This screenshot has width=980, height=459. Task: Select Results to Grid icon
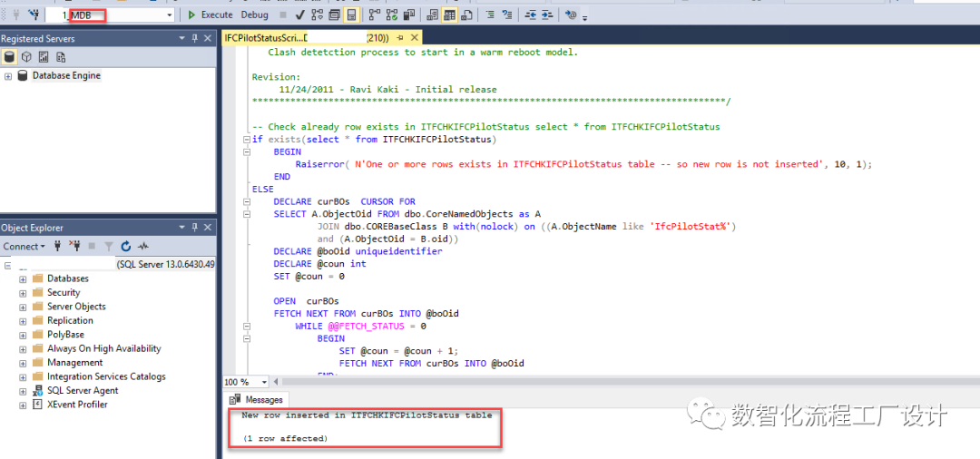449,15
